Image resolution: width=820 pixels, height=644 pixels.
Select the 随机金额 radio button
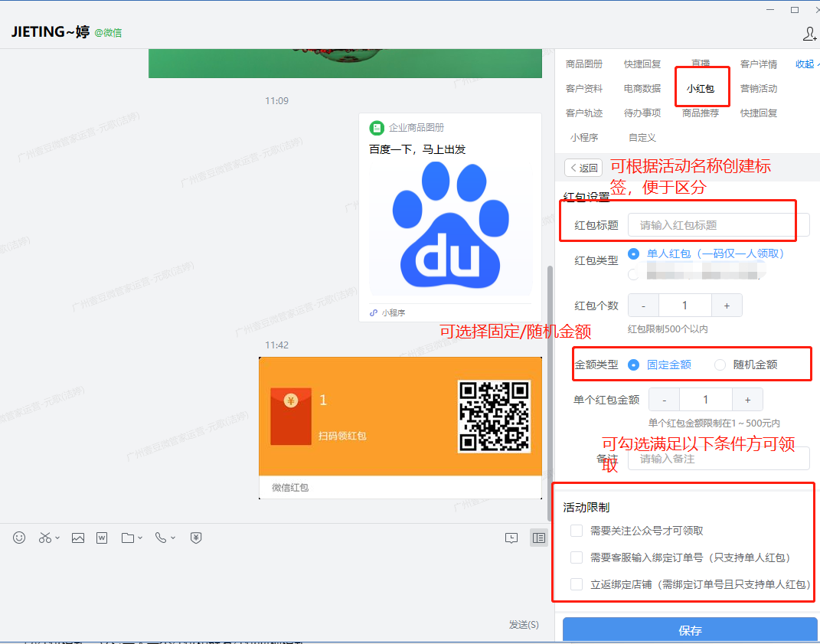[x=720, y=365]
